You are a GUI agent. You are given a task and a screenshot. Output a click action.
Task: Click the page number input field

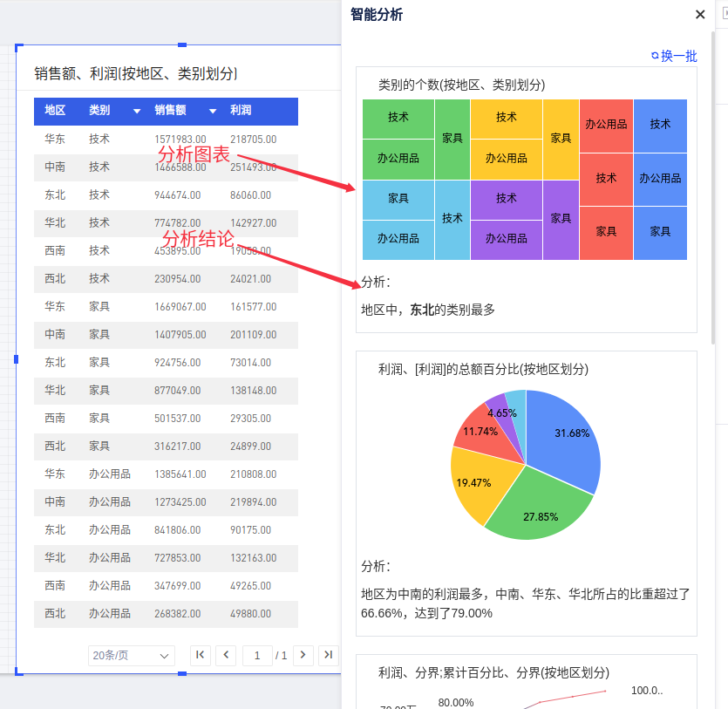click(258, 655)
